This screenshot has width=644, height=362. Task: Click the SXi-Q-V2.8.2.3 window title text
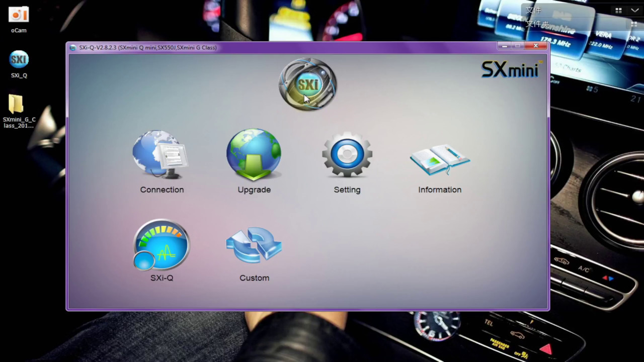click(148, 48)
